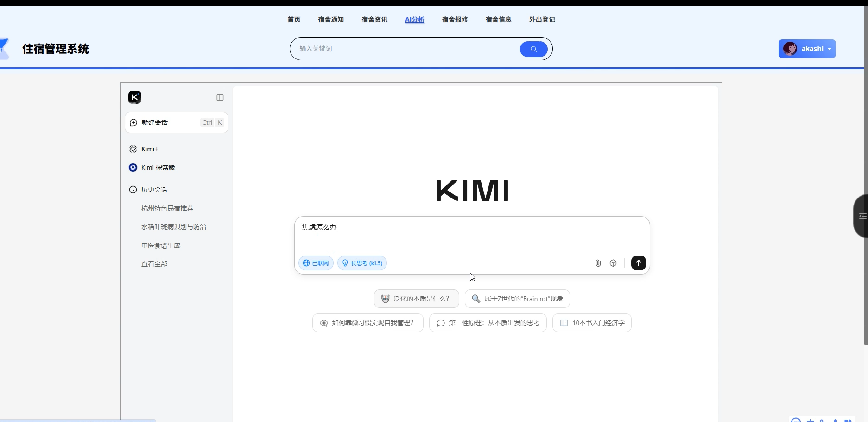The width and height of the screenshot is (868, 422).
Task: Click suggestion 泛化的本质是什么？
Action: point(417,299)
